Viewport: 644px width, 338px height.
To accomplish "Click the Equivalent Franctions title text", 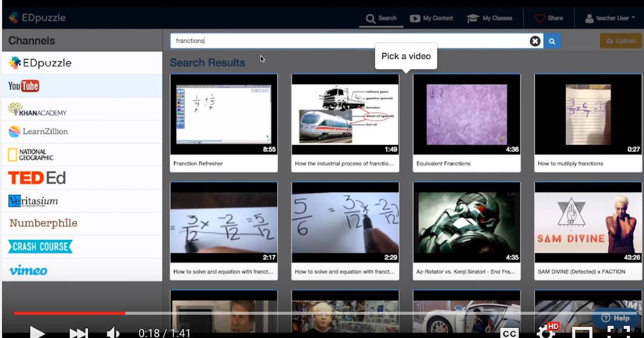I will [x=443, y=164].
